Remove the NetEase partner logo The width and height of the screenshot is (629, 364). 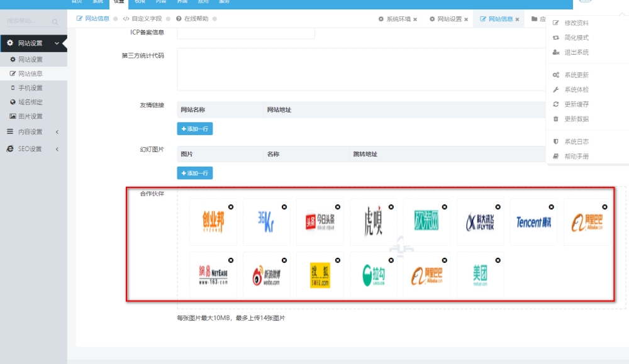[x=231, y=260]
